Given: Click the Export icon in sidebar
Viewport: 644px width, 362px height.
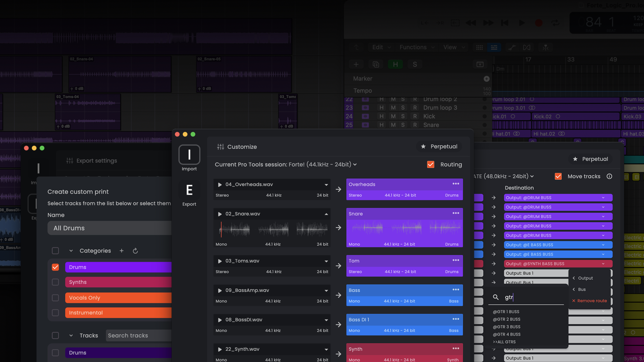Looking at the screenshot, I should click(189, 190).
